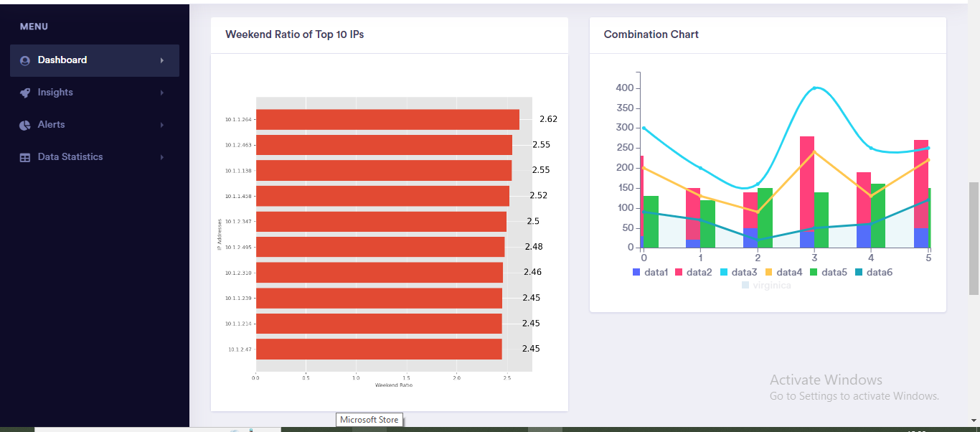Click the 400 tick on the y-axis
This screenshot has width=980, height=432.
pos(624,88)
